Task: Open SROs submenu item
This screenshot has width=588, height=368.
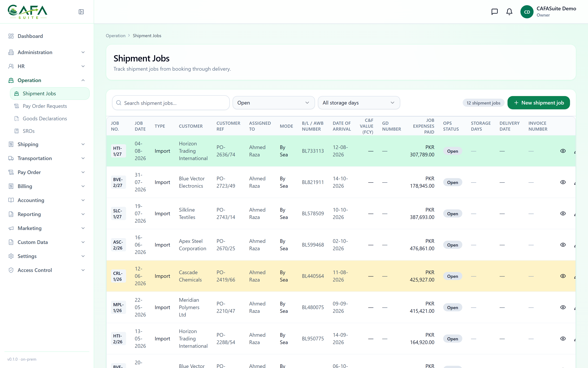Action: click(50, 131)
